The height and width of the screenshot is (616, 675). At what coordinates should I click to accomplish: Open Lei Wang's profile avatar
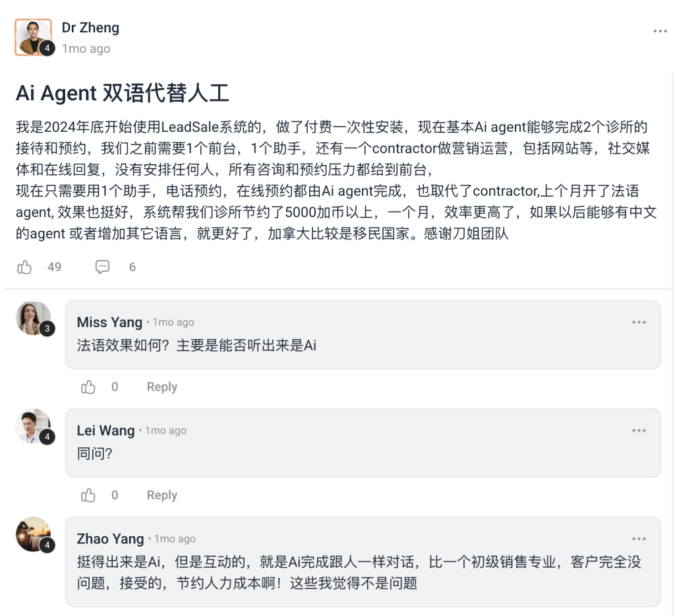click(34, 427)
